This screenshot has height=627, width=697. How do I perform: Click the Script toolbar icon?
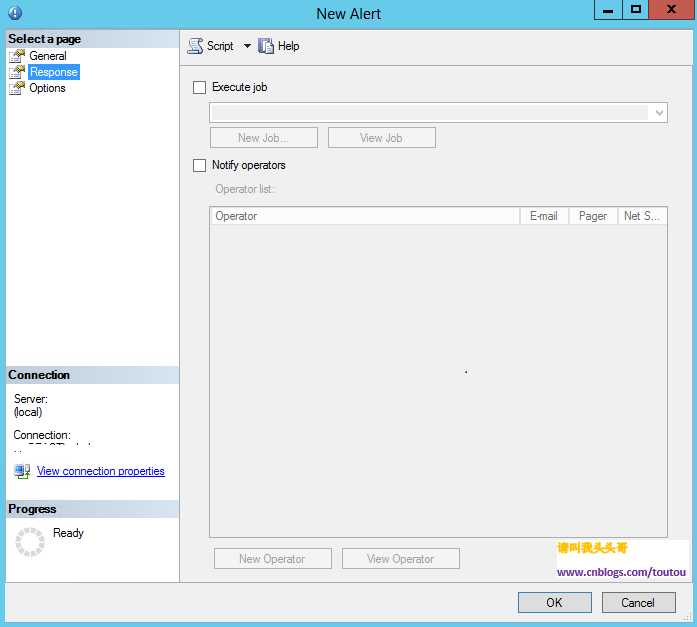pyautogui.click(x=195, y=46)
